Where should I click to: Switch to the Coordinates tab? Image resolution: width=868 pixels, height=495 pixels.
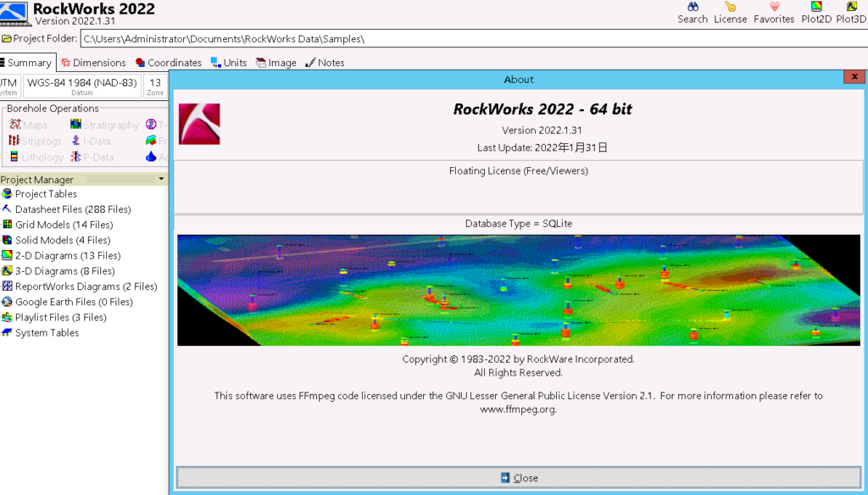169,62
